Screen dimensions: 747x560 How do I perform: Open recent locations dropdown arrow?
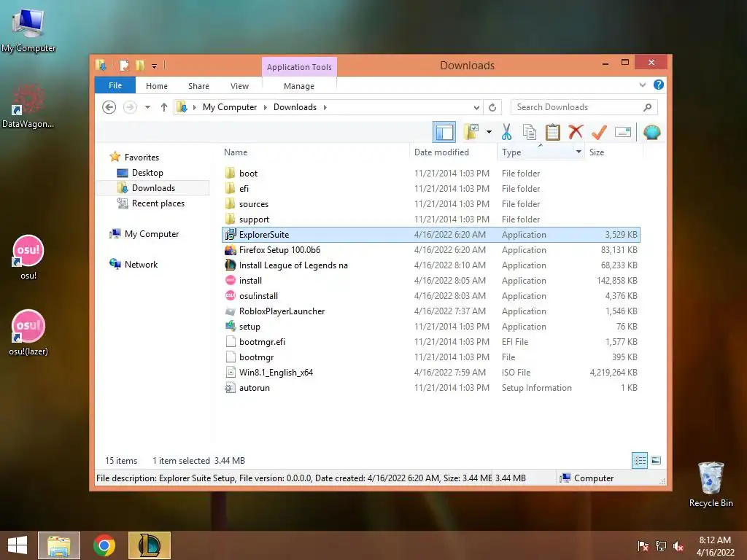(147, 107)
